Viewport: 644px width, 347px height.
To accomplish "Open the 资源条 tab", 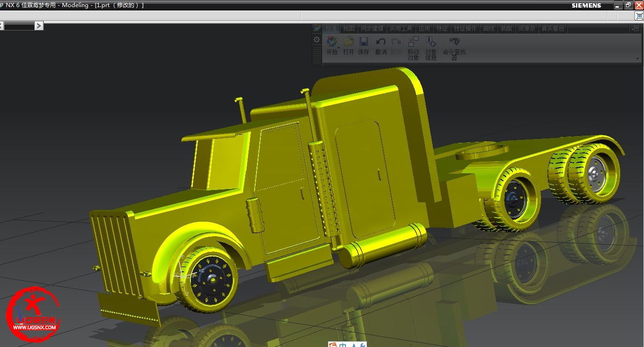I will point(526,29).
